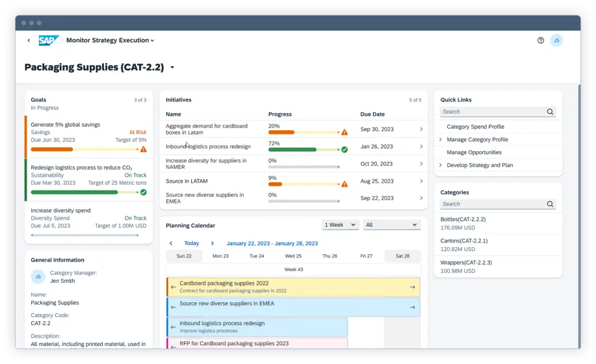Image resolution: width=596 pixels, height=364 pixels.
Task: Open the 1 Week calendar view dropdown
Action: click(341, 225)
